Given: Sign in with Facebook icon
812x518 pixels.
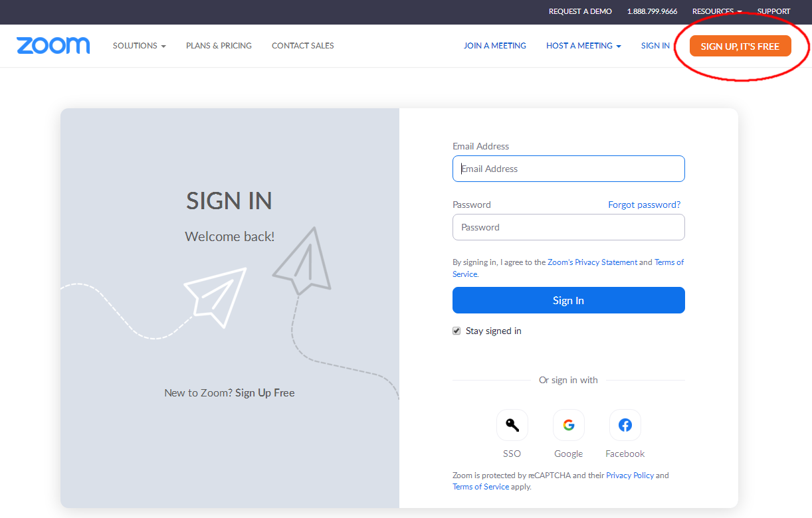Looking at the screenshot, I should coord(625,425).
